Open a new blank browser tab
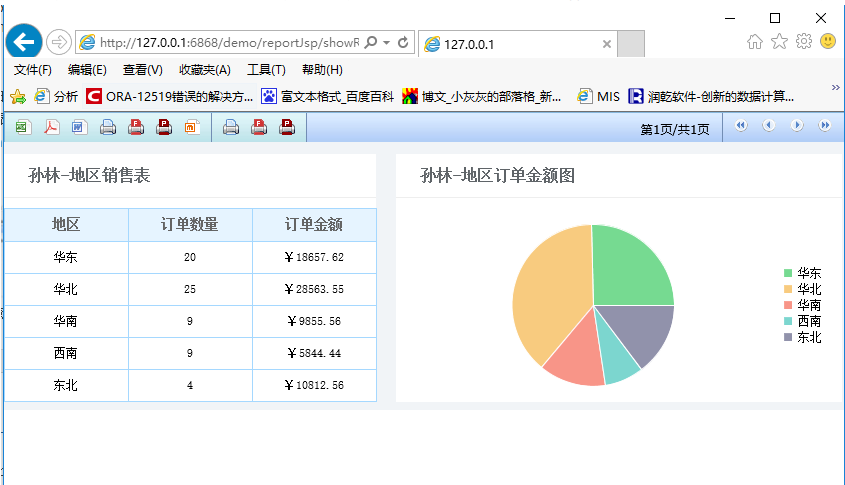 pos(631,44)
